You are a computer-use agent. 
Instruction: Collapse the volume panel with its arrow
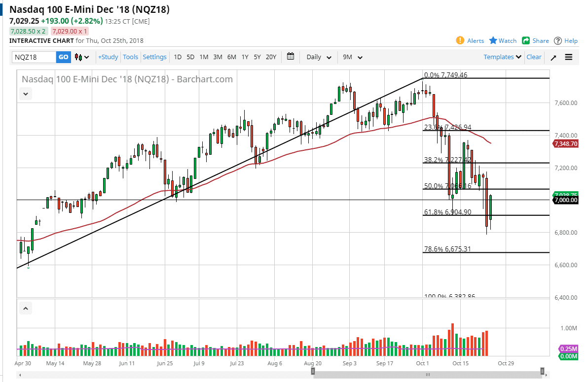(25, 308)
